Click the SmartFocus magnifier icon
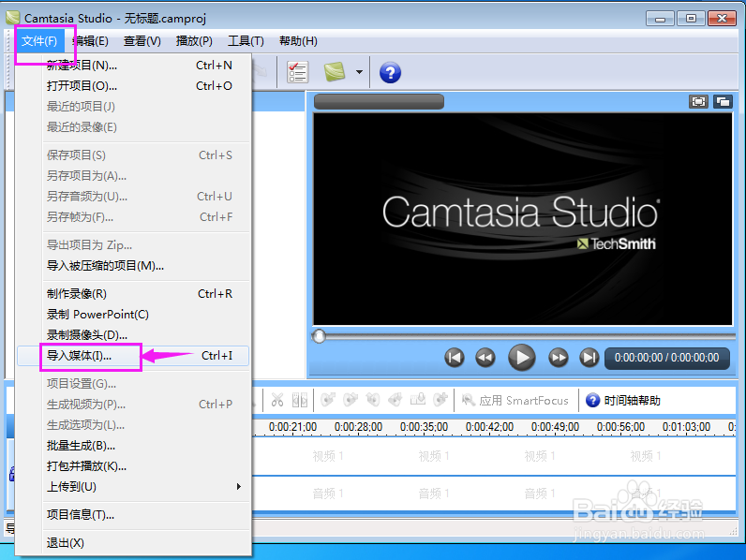The width and height of the screenshot is (746, 560). click(x=469, y=400)
